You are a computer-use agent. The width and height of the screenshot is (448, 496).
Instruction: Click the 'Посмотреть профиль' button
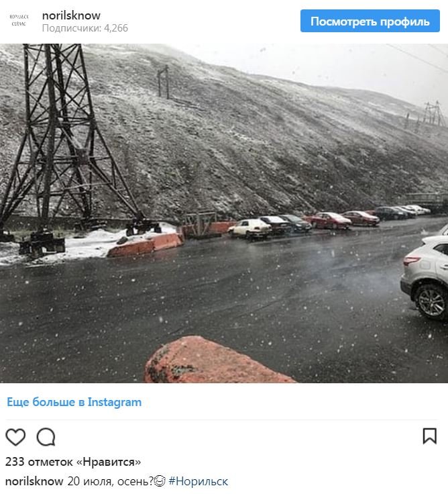pyautogui.click(x=370, y=21)
